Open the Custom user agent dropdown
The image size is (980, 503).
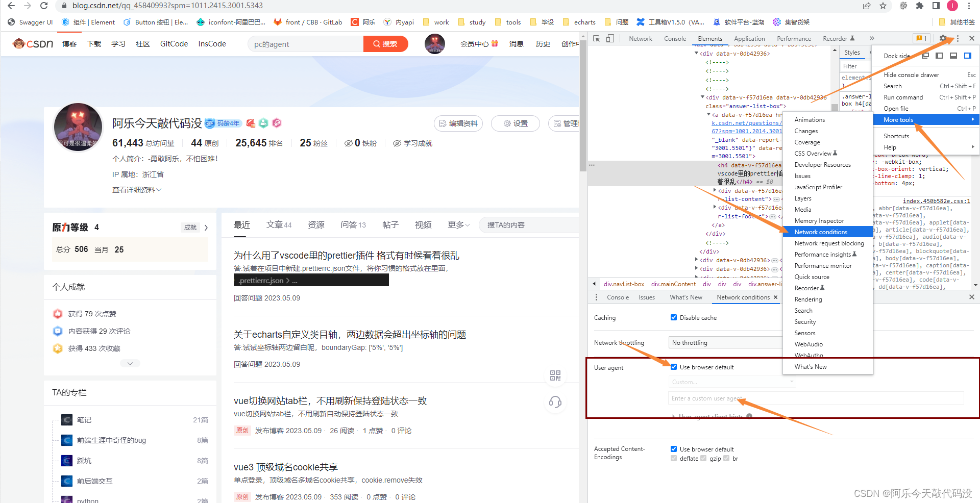tap(732, 382)
